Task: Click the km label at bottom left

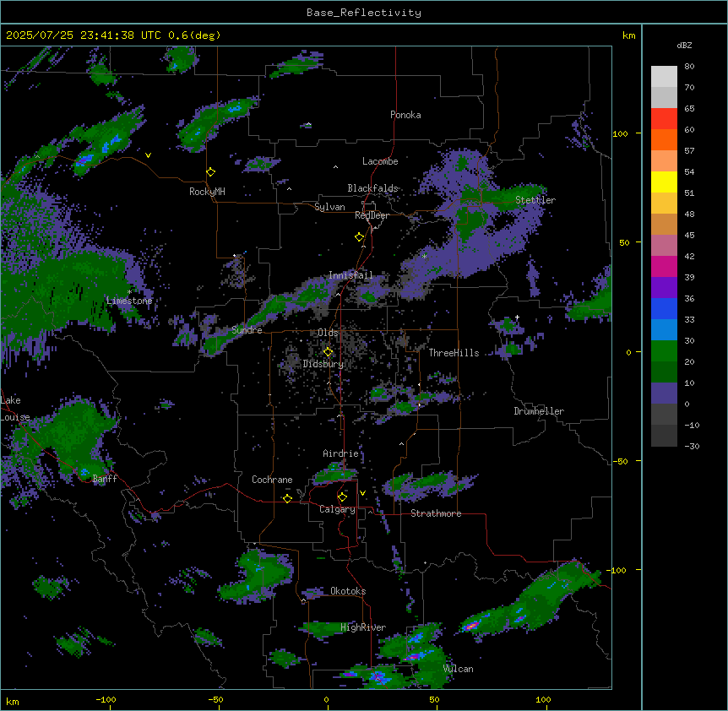Action: [x=13, y=701]
